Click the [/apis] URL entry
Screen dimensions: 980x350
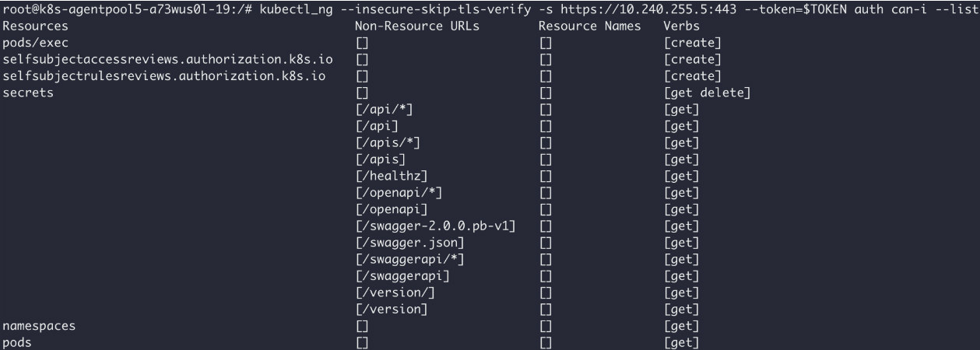pos(380,159)
